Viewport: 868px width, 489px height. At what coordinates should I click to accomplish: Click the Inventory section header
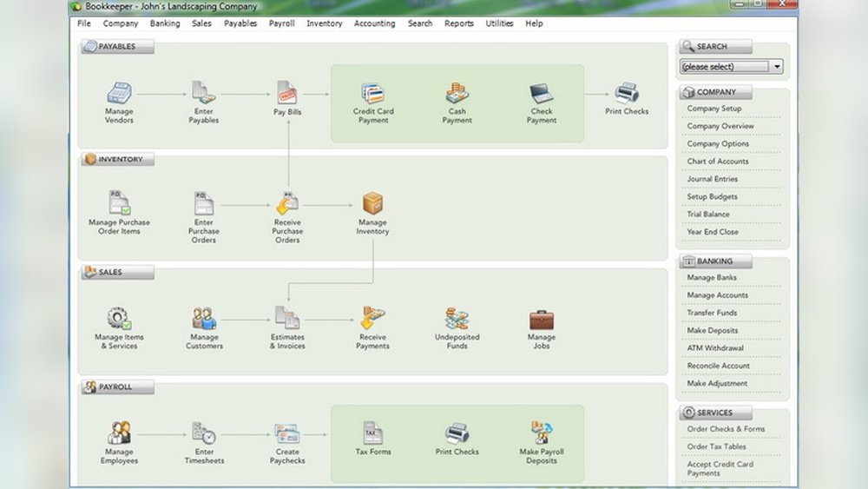(x=119, y=160)
